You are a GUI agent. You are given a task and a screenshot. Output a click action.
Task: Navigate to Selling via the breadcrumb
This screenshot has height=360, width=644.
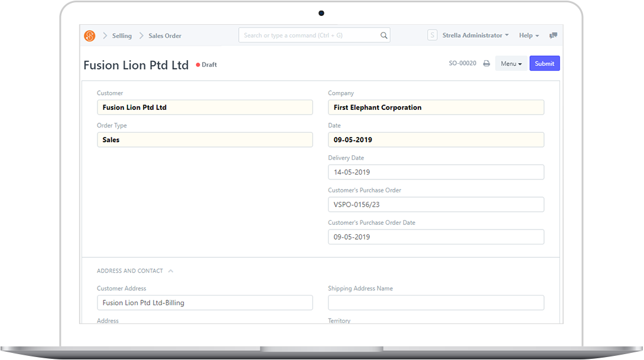pos(122,35)
